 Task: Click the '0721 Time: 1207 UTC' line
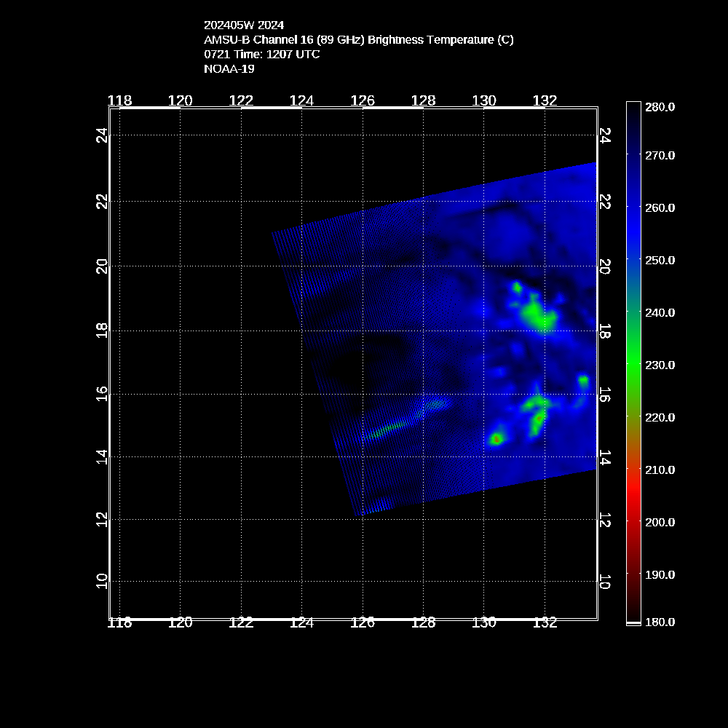coord(262,55)
